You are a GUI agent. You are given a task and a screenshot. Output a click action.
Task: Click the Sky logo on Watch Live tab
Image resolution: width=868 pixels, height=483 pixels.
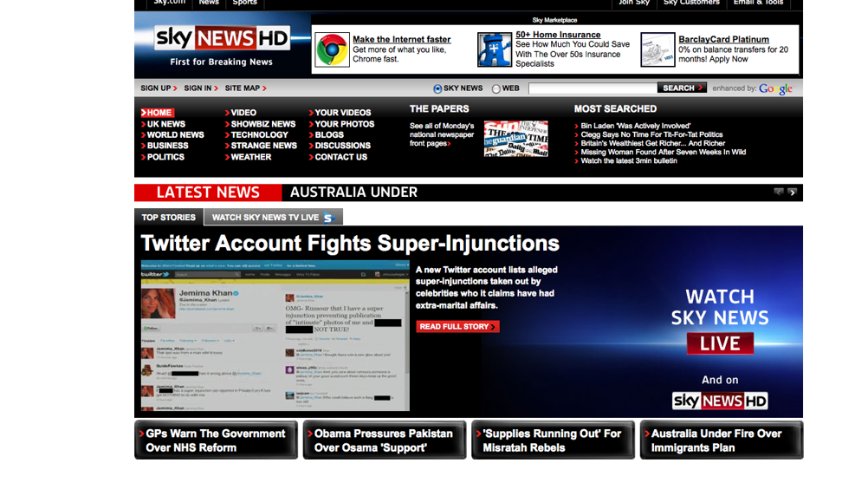329,218
